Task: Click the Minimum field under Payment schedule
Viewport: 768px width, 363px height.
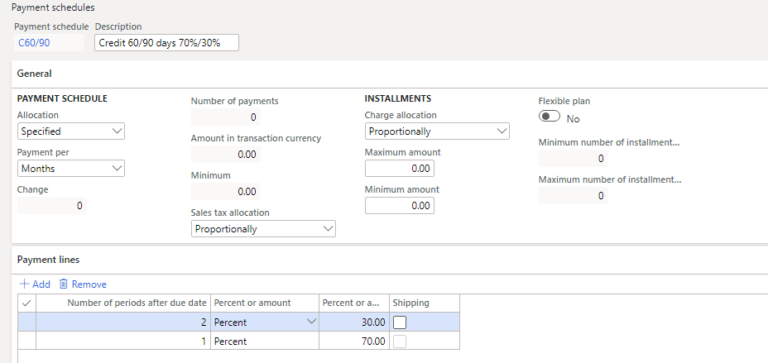Action: (x=226, y=192)
